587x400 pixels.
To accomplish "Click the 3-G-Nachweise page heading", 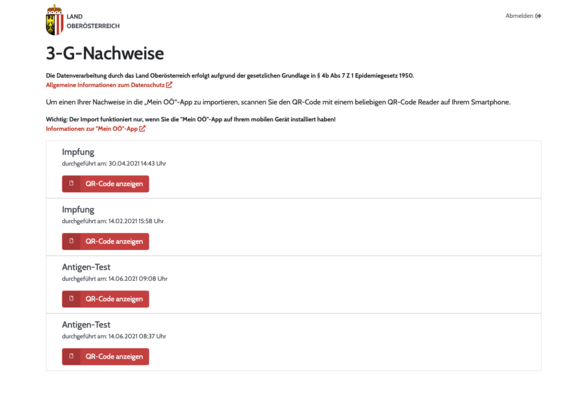I will pos(105,53).
